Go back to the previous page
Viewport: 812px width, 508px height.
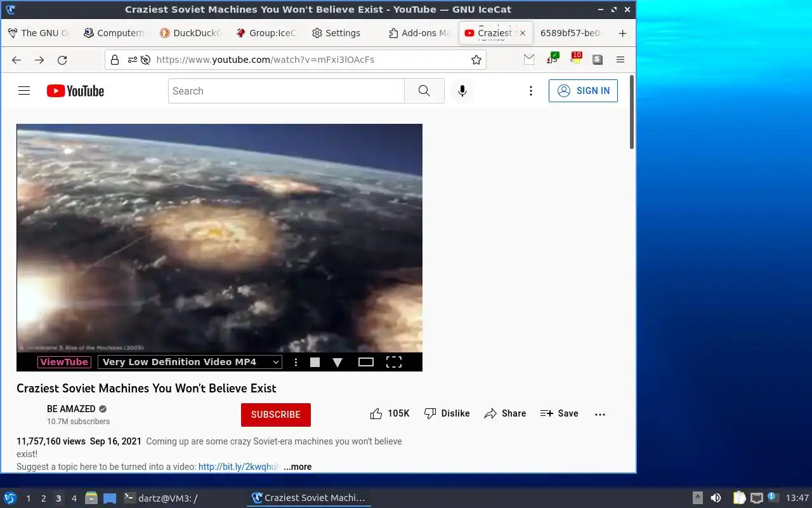click(16, 60)
